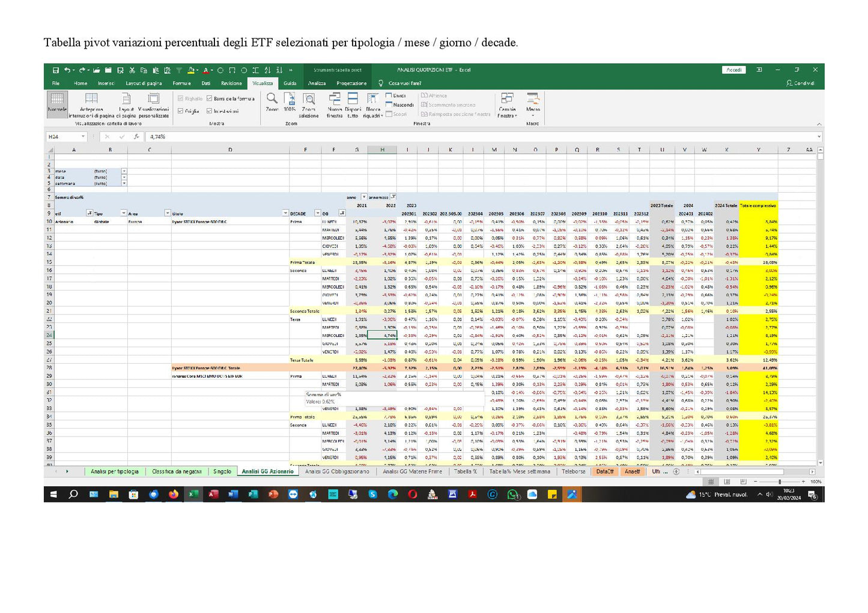This screenshot has width=868, height=613.
Task: Select sheet Classifica da negativi
Action: (177, 472)
